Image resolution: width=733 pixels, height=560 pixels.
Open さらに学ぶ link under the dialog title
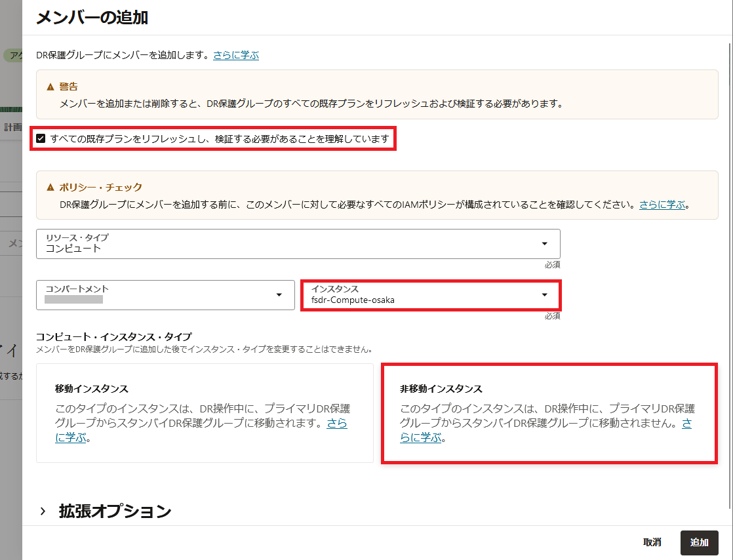click(236, 55)
